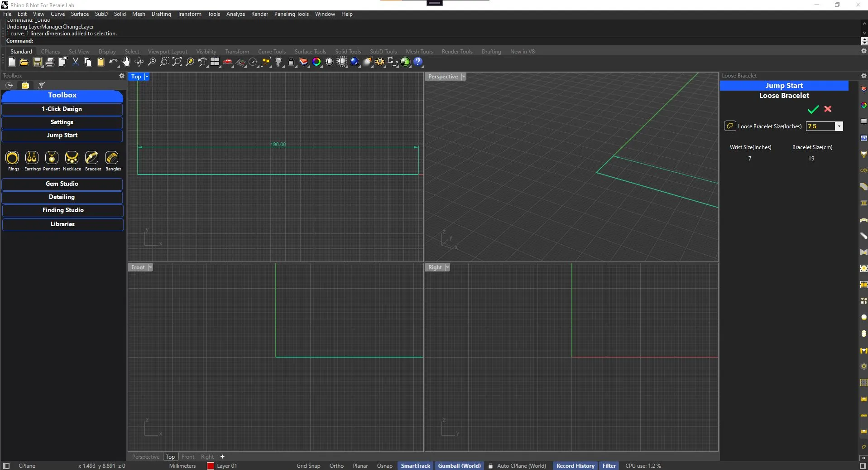868x470 pixels.
Task: Open the Necklace category icon
Action: pyautogui.click(x=72, y=158)
